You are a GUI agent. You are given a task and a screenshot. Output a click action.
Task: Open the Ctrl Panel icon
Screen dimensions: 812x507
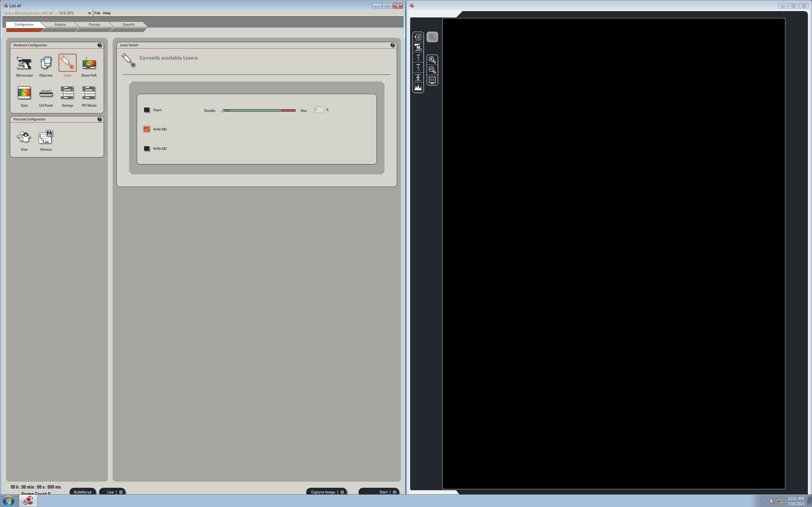[x=46, y=93]
